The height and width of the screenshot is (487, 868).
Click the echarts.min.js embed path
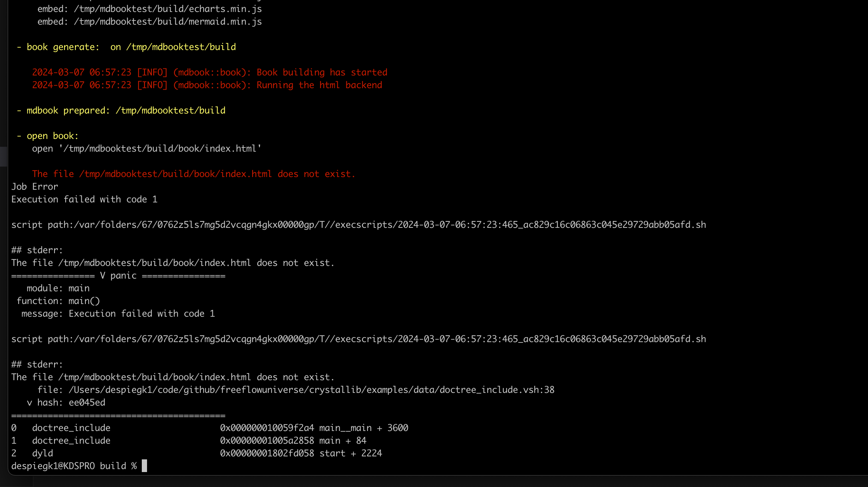tap(168, 9)
